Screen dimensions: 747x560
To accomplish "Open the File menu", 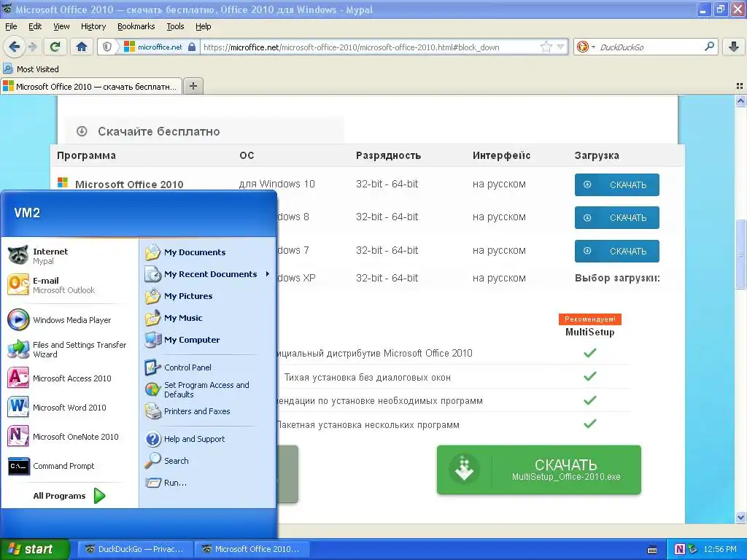I will (11, 26).
